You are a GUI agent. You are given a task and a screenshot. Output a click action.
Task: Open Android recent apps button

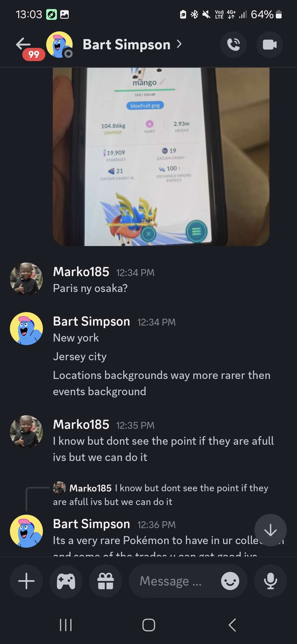[x=66, y=625]
